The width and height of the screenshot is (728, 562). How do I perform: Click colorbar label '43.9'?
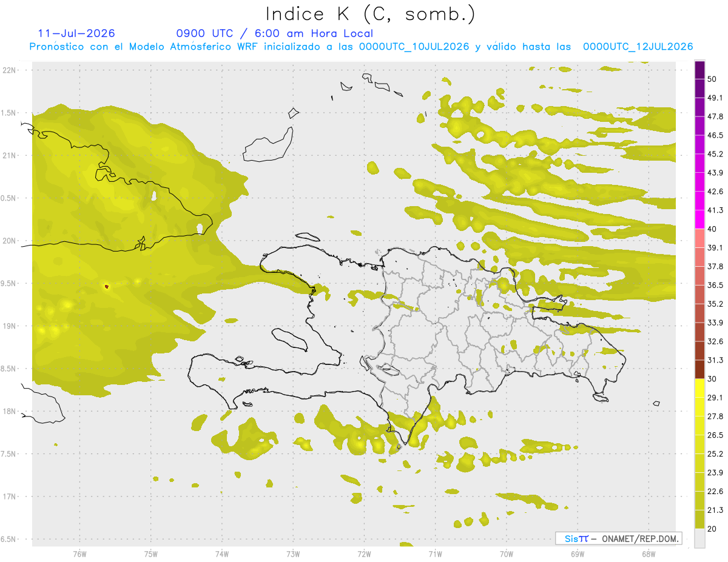pos(715,173)
